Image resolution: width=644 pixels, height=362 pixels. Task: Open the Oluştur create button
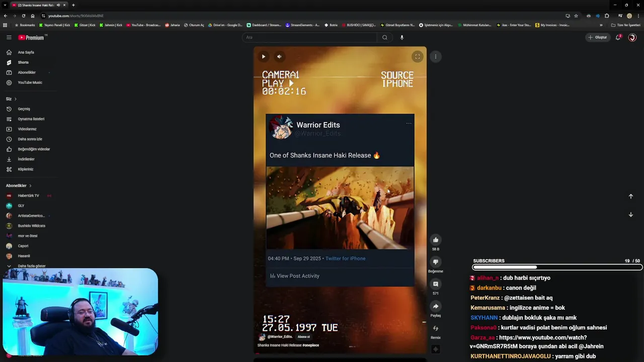(598, 37)
